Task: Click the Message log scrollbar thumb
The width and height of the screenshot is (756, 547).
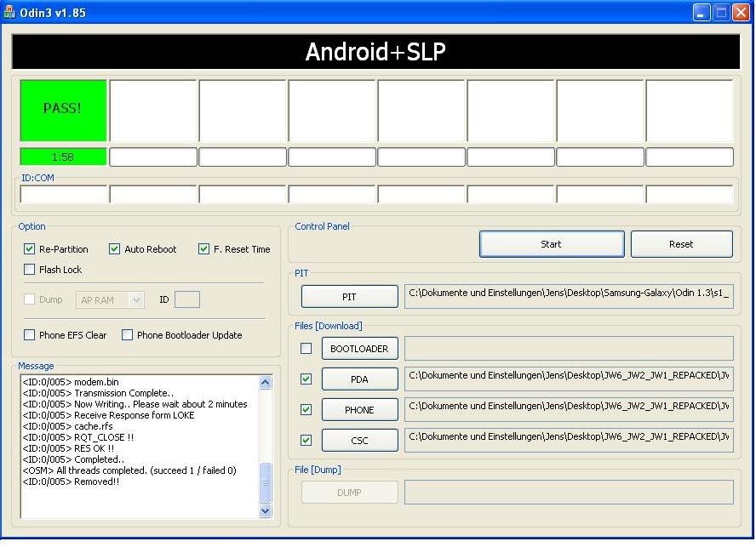Action: click(x=265, y=482)
